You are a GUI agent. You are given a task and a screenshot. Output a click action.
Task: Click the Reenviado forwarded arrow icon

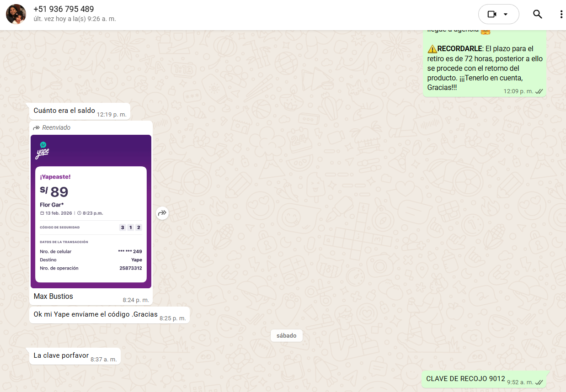point(37,127)
